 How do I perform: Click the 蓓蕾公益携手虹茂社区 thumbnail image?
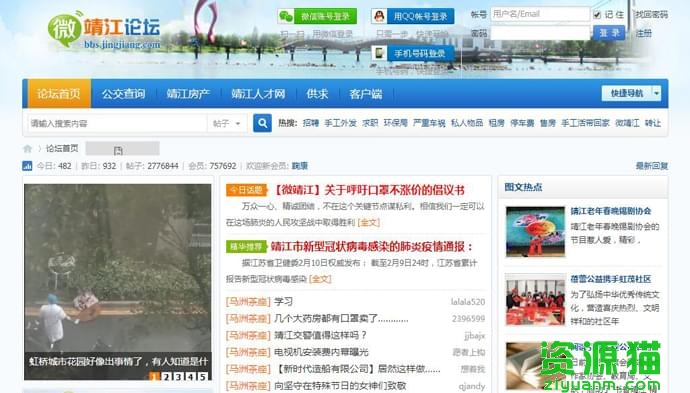point(535,300)
